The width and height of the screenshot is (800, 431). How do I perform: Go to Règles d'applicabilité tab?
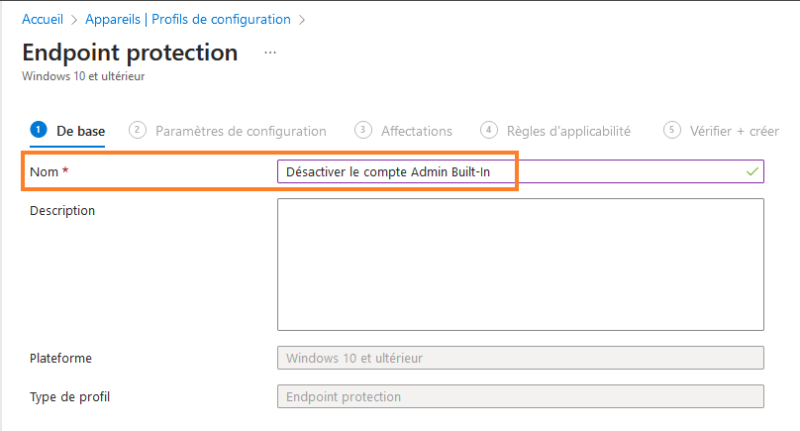(568, 131)
